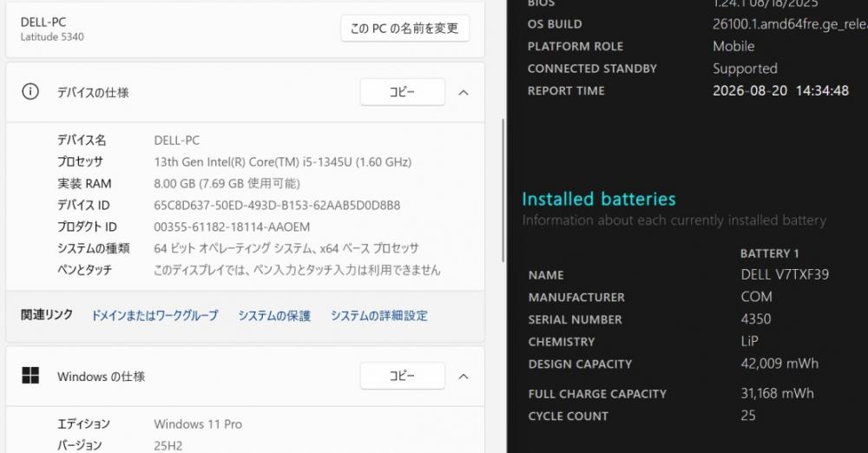This screenshot has width=868, height=453.
Task: Click the settings window vertical scrollbar
Action: pos(503,190)
